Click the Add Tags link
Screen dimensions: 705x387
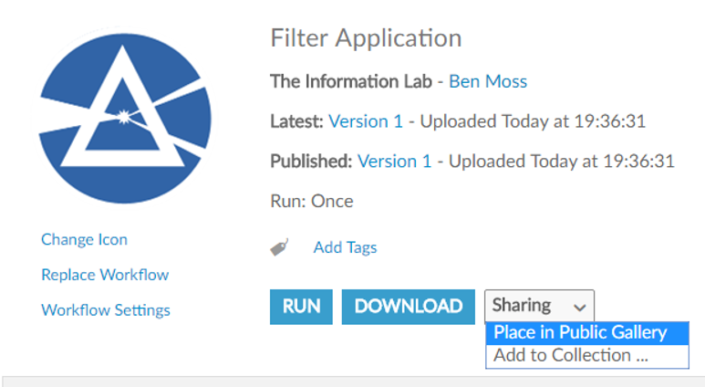tap(345, 247)
